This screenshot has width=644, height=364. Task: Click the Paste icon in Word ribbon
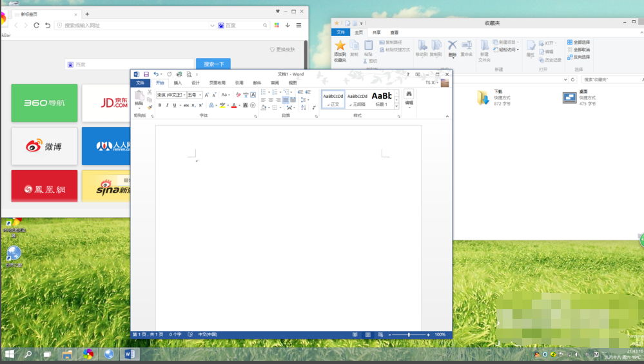[139, 97]
